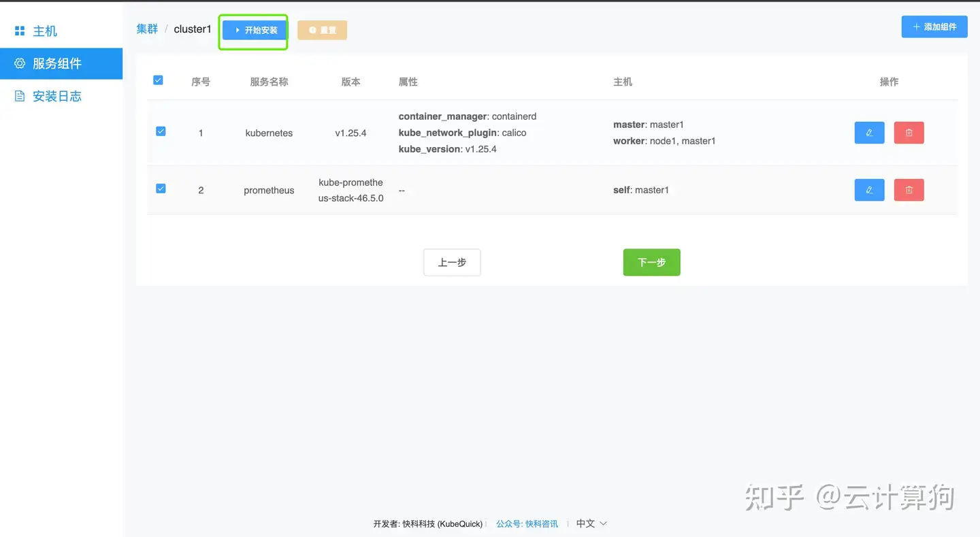The width and height of the screenshot is (980, 537).
Task: Click the container_manager: containerd attribute
Action: coord(468,116)
